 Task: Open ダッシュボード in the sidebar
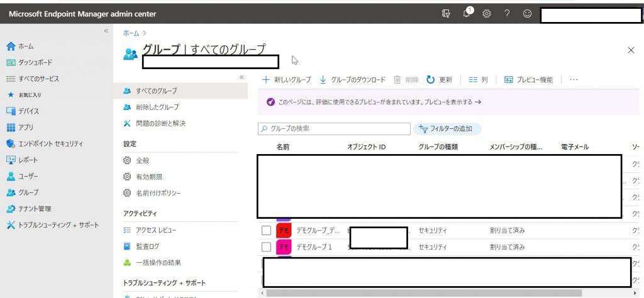tap(30, 62)
